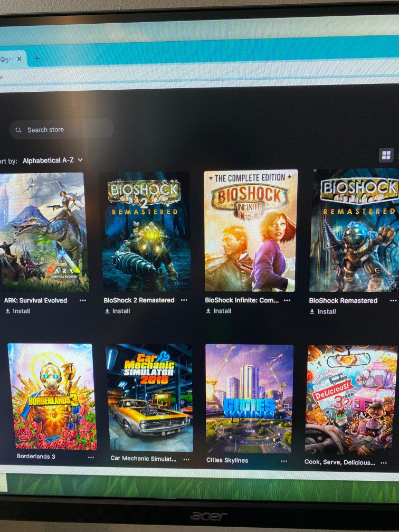Close the current browser tab
The image size is (399, 532).
tap(20, 59)
